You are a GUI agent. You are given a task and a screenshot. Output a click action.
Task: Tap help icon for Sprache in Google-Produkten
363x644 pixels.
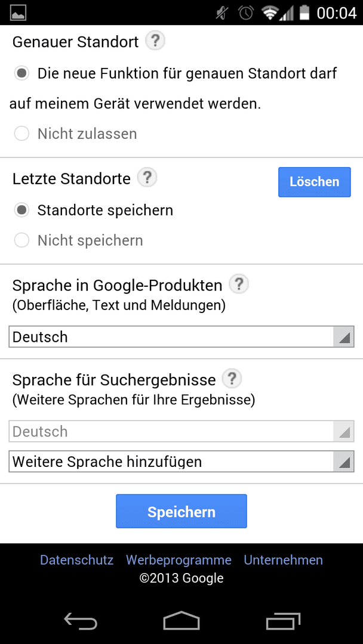(239, 284)
